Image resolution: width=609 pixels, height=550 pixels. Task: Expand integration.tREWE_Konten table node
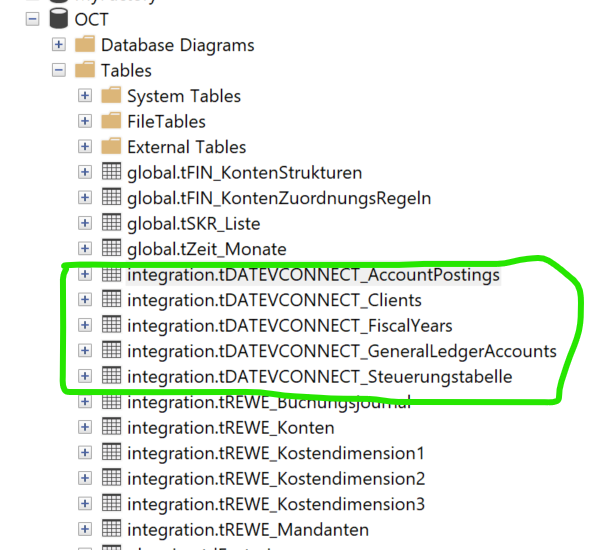[x=85, y=427]
